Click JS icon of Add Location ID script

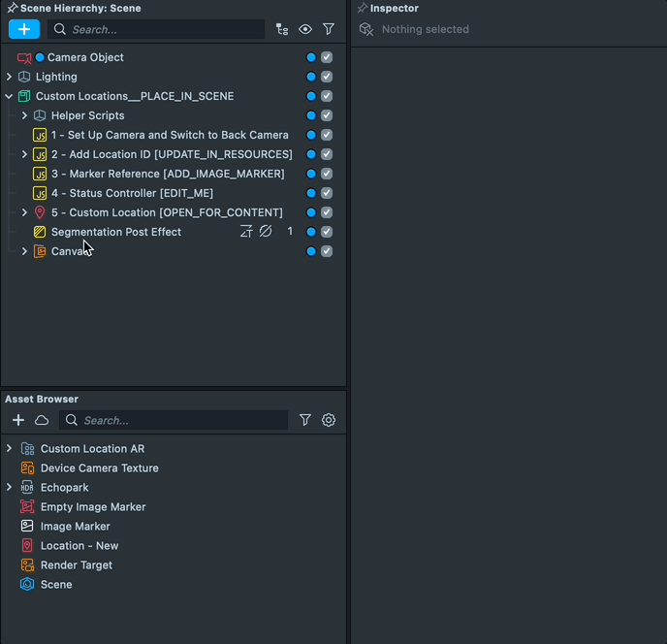(40, 154)
